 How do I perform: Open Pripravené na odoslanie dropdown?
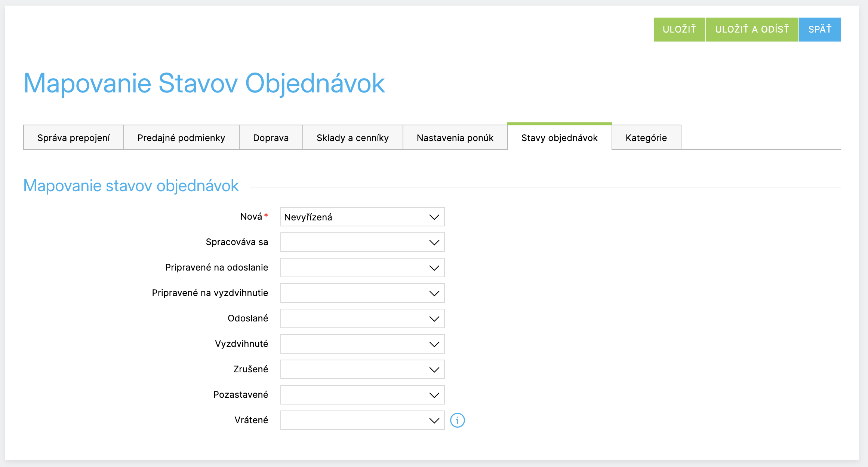[362, 268]
